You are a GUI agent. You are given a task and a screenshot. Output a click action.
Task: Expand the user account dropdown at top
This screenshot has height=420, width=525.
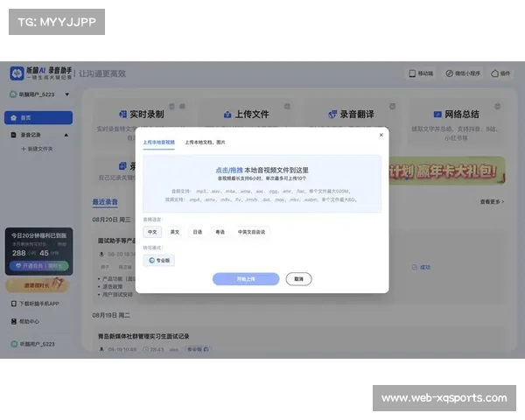pyautogui.click(x=65, y=94)
